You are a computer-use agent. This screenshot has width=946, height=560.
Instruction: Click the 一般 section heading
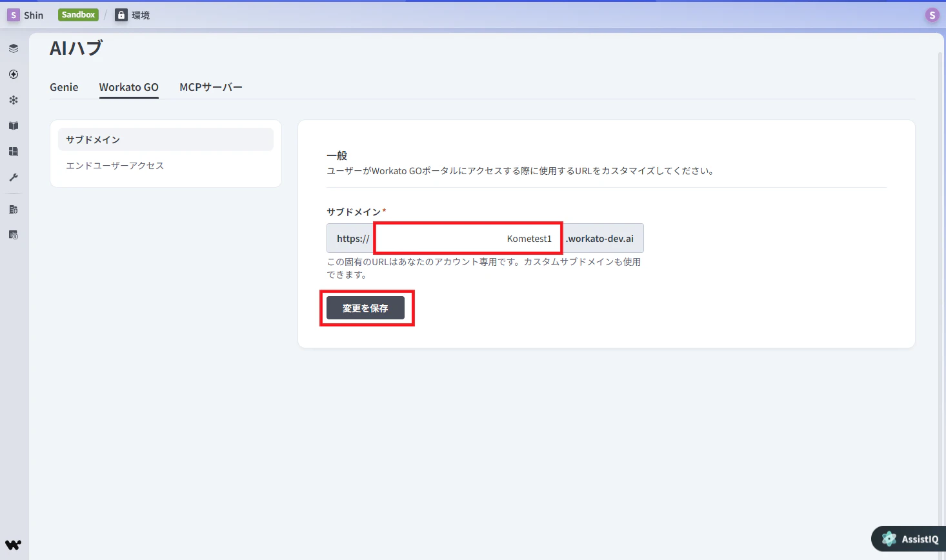pyautogui.click(x=337, y=155)
